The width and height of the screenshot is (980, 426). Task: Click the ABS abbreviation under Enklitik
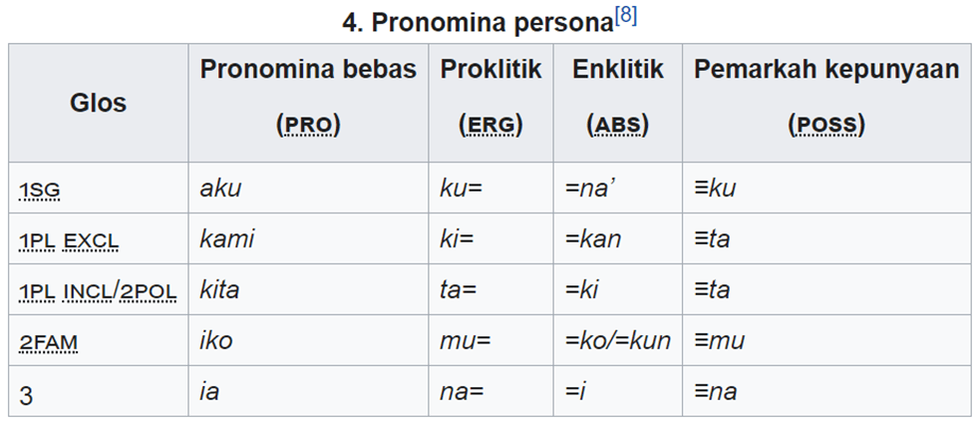pos(617,126)
